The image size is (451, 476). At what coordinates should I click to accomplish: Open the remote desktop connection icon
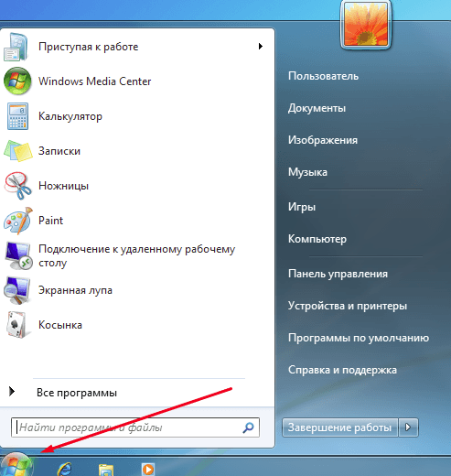[19, 255]
